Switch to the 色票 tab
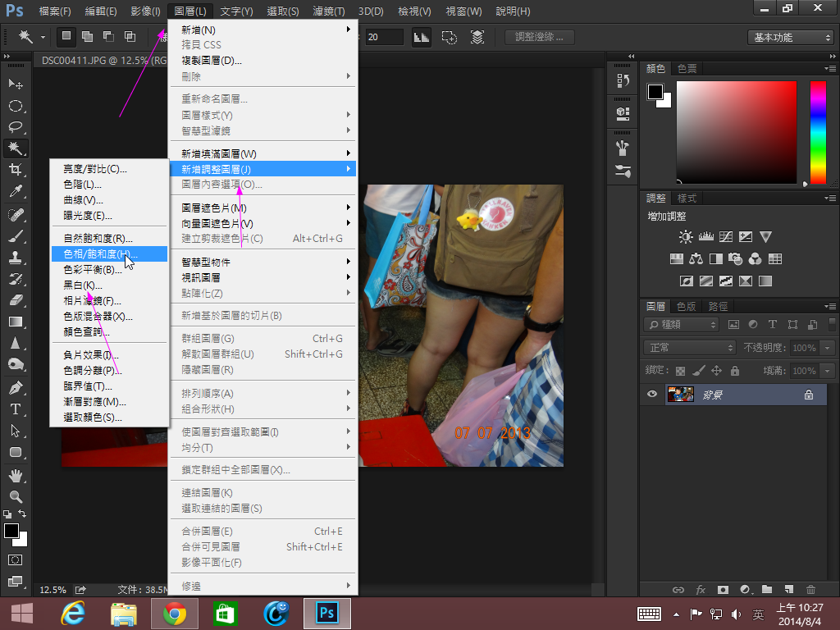Viewport: 840px width, 630px height. tap(687, 69)
